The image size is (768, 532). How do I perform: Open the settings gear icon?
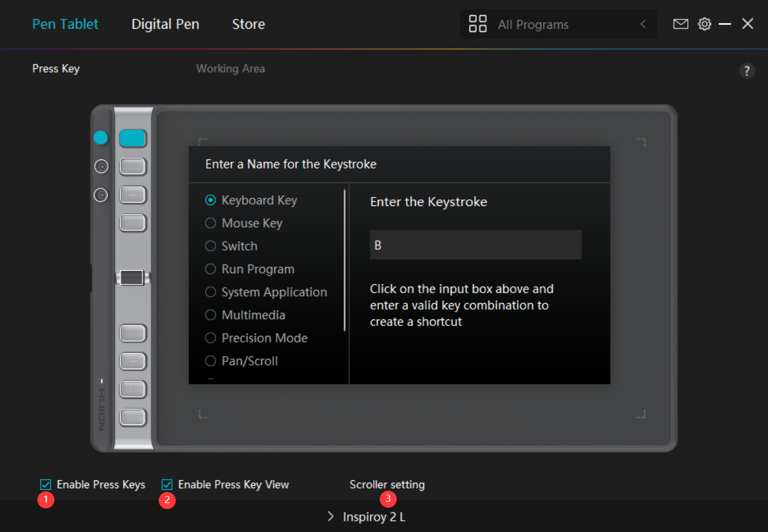[x=704, y=24]
